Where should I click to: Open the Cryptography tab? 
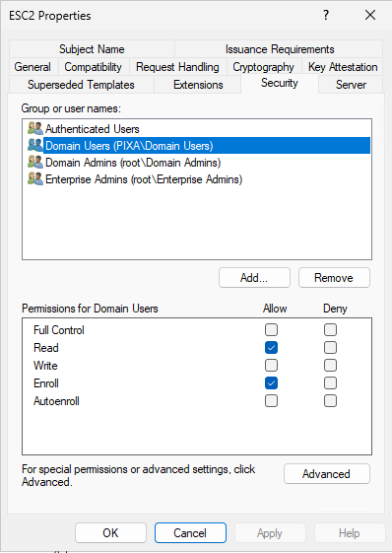point(263,67)
